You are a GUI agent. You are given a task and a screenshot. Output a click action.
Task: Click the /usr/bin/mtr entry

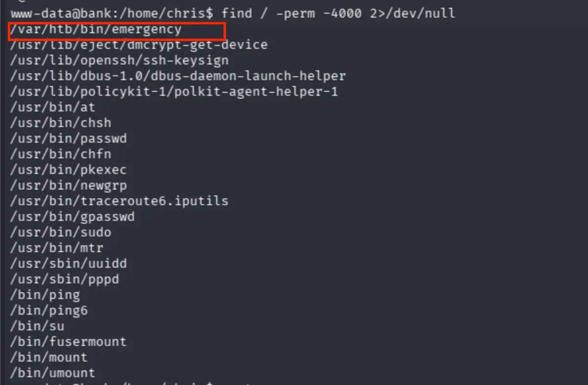(x=57, y=248)
